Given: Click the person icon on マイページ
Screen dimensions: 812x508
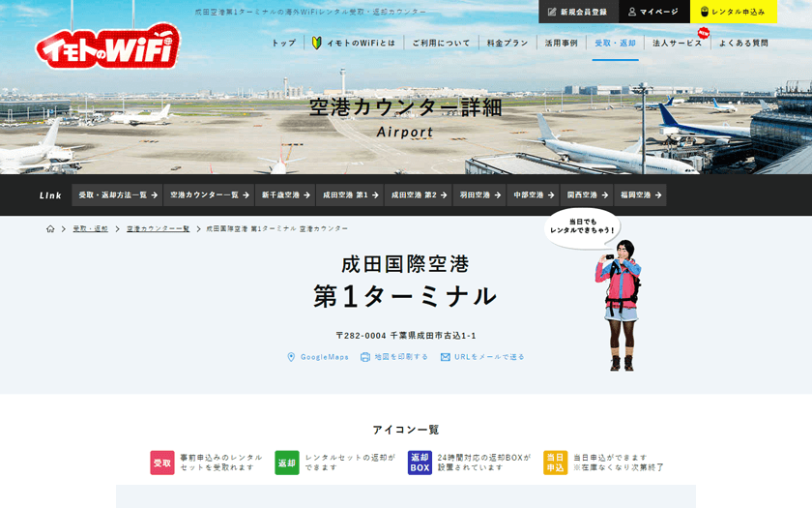Looking at the screenshot, I should [632, 12].
